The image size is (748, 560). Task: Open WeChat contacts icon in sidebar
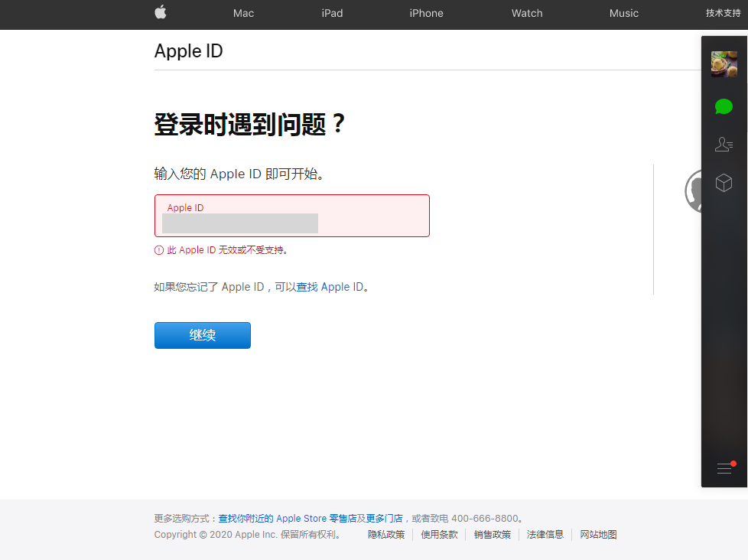pos(724,144)
